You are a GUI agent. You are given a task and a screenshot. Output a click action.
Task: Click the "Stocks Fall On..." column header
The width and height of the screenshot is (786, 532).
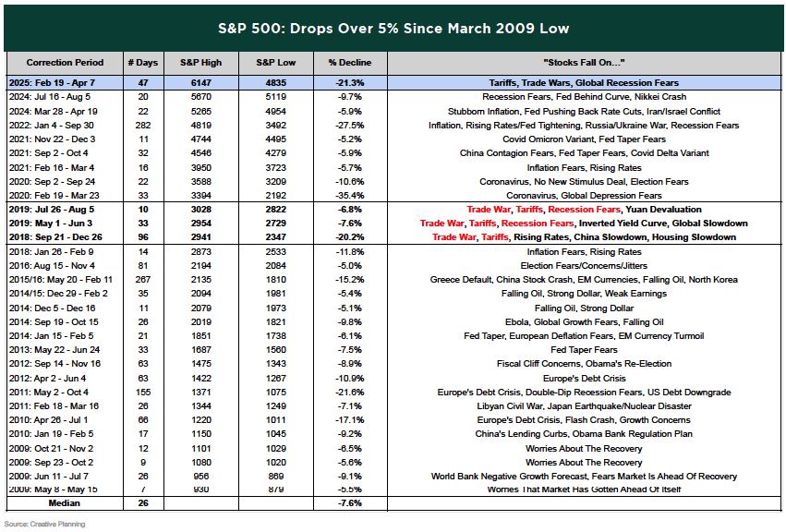(x=584, y=63)
